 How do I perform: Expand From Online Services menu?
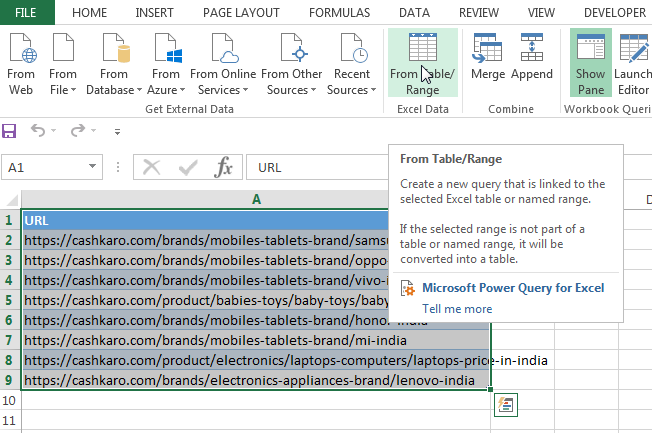[223, 64]
